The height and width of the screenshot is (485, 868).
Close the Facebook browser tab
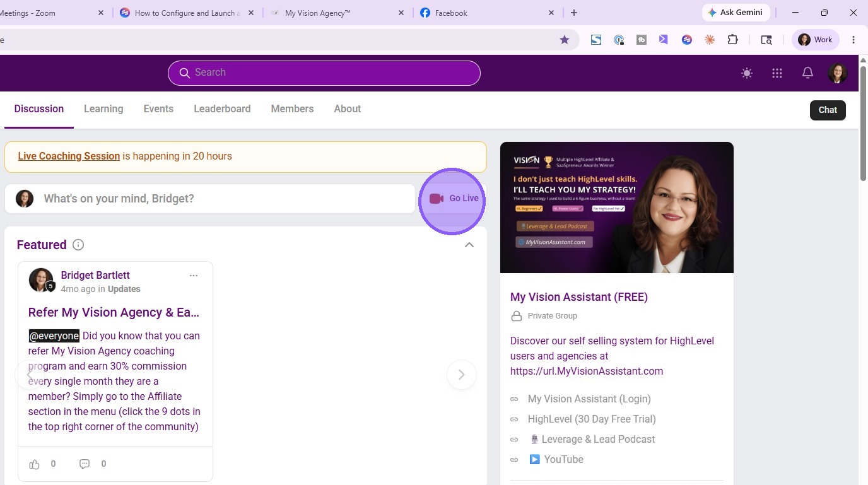click(x=551, y=13)
